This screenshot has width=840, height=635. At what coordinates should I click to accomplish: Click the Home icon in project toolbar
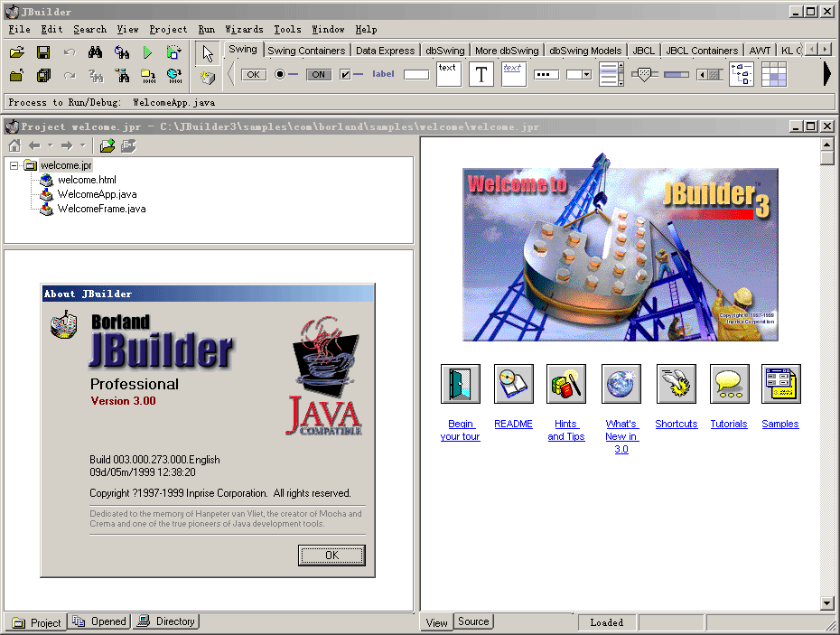[x=14, y=145]
